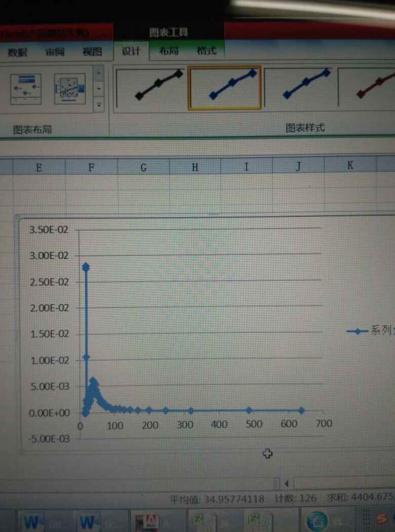Screen dimensions: 395x532
Task: Select column H header
Action: pyautogui.click(x=195, y=167)
